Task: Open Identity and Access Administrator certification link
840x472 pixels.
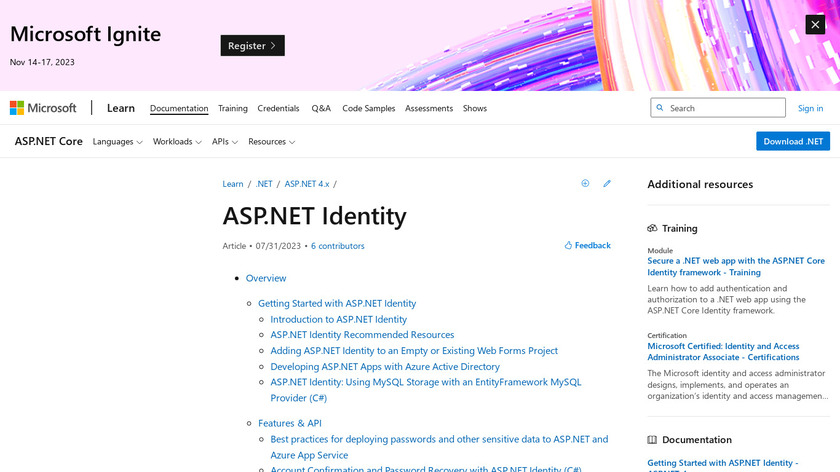Action: (x=723, y=351)
